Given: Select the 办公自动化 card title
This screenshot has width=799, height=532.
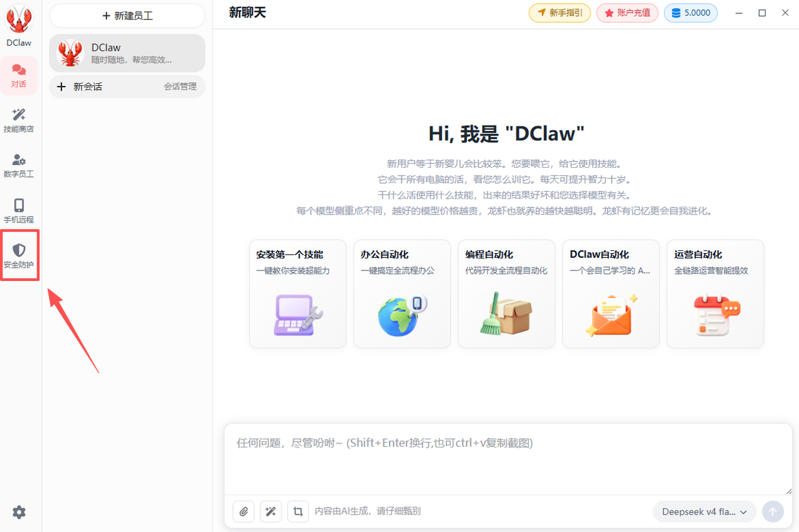Looking at the screenshot, I should [385, 254].
